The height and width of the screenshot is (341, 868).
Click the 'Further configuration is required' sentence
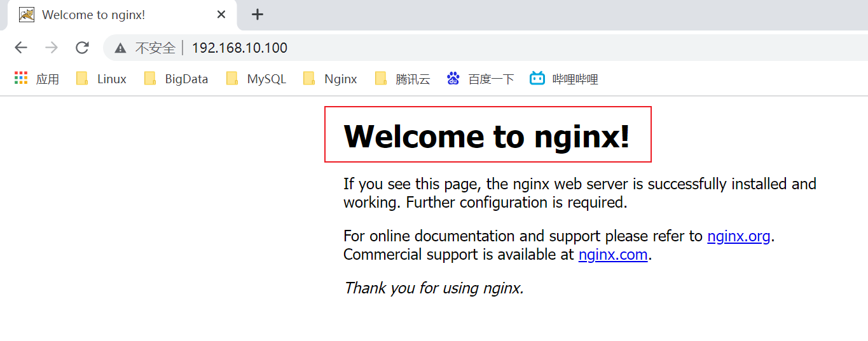(x=516, y=203)
